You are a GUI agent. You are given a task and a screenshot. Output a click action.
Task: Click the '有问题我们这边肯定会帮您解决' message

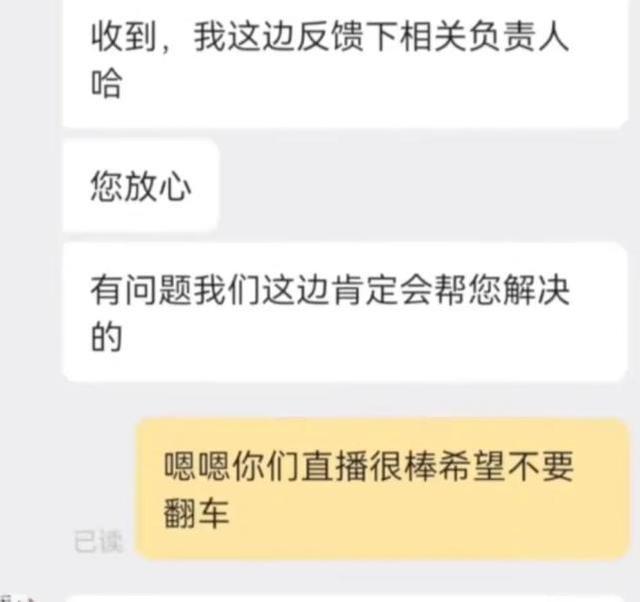tap(345, 312)
